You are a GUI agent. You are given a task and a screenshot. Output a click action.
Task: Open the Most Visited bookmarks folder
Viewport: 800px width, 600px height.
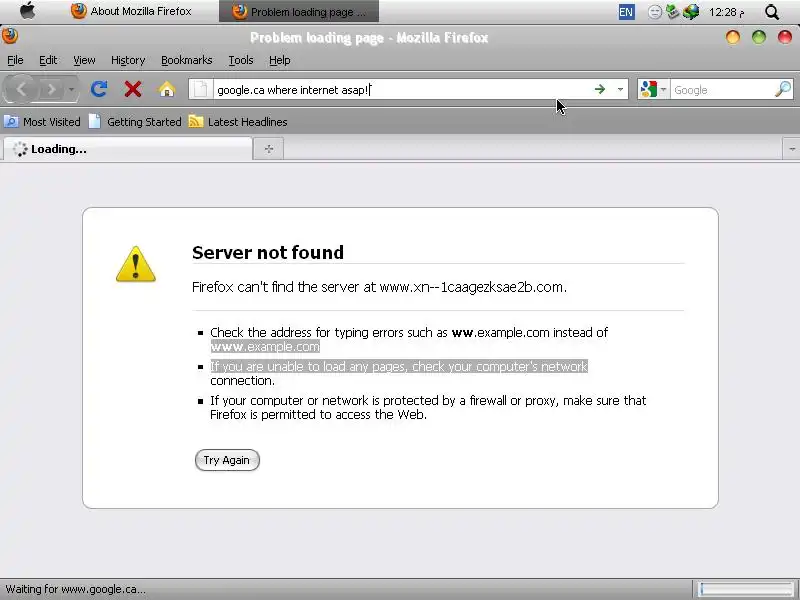pyautogui.click(x=42, y=122)
